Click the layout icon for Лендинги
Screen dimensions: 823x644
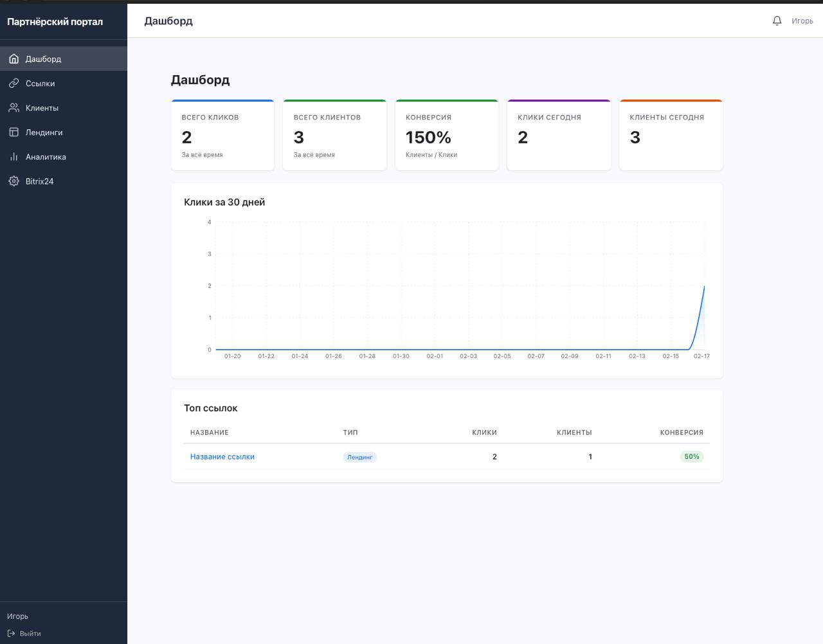pos(14,132)
